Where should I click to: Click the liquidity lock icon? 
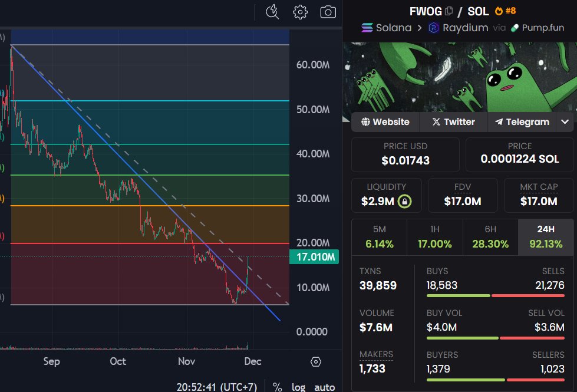[404, 202]
